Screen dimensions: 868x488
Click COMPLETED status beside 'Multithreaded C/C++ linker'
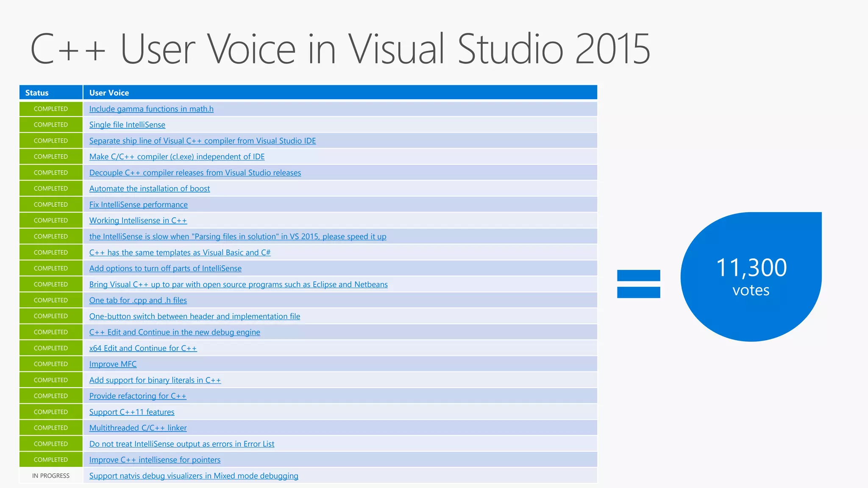(x=51, y=428)
